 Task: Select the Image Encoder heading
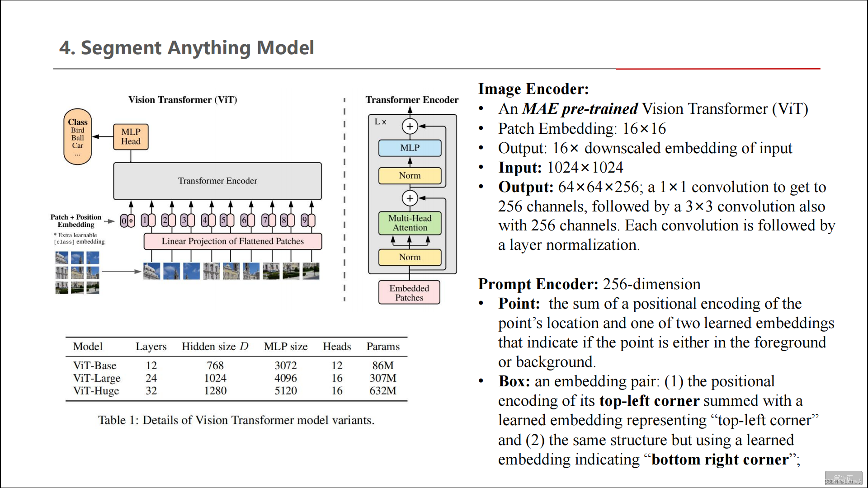tap(533, 89)
